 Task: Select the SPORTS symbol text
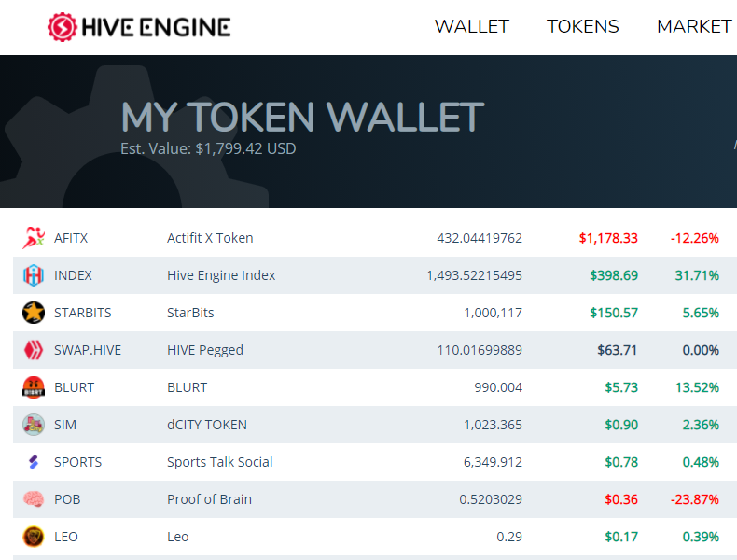pos(78,462)
